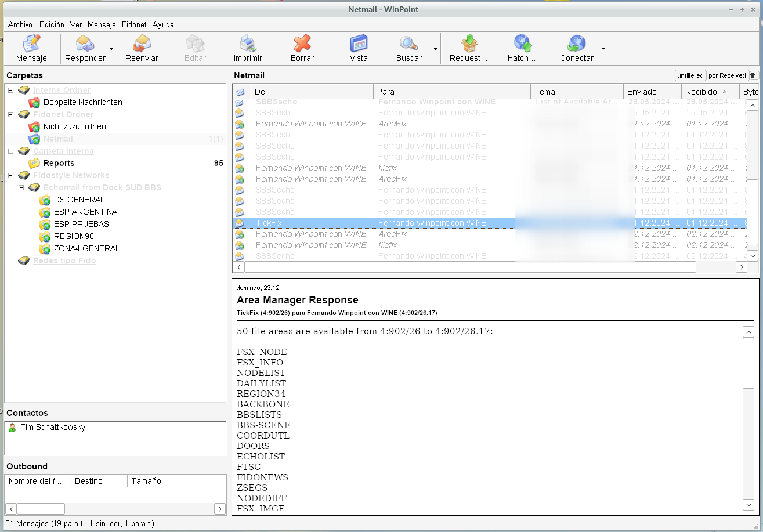Viewport: 763px width, 532px height.
Task: Click the TickFix sender address link
Action: (x=263, y=313)
